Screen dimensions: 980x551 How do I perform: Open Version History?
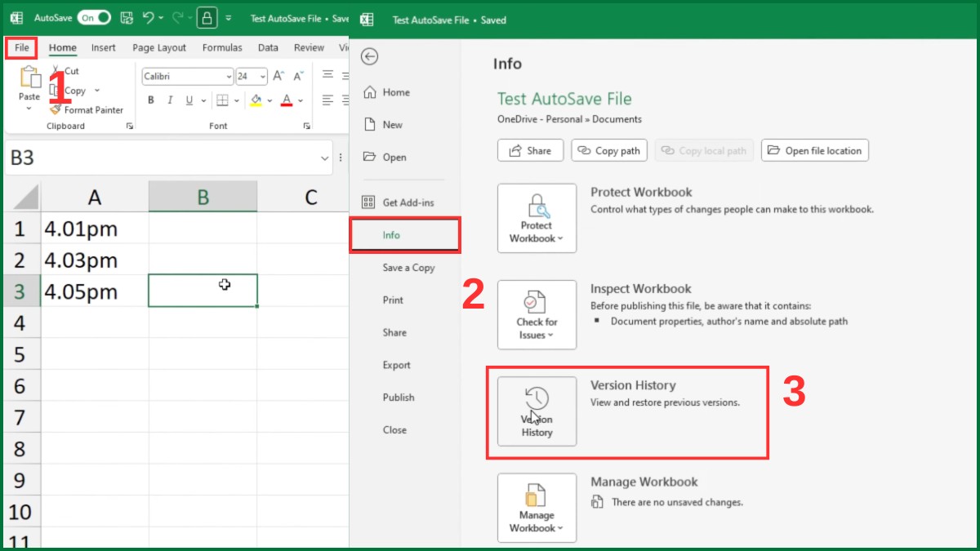coord(537,411)
